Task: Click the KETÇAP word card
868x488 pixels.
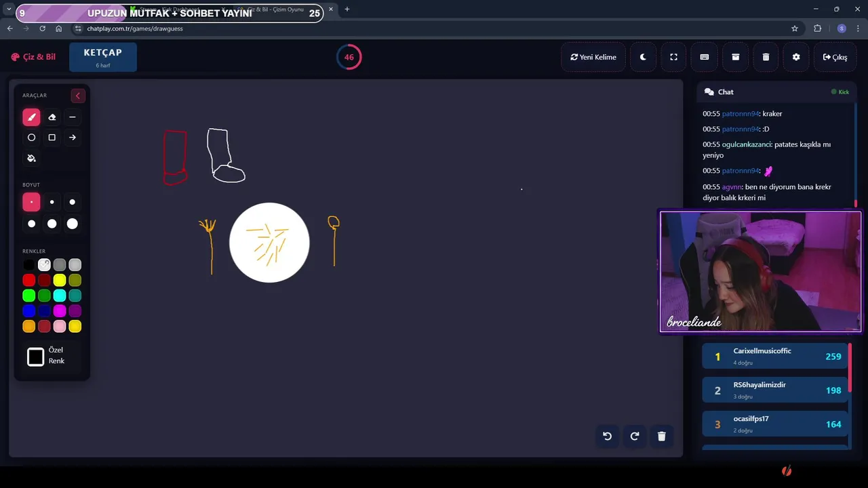Action: pyautogui.click(x=103, y=57)
